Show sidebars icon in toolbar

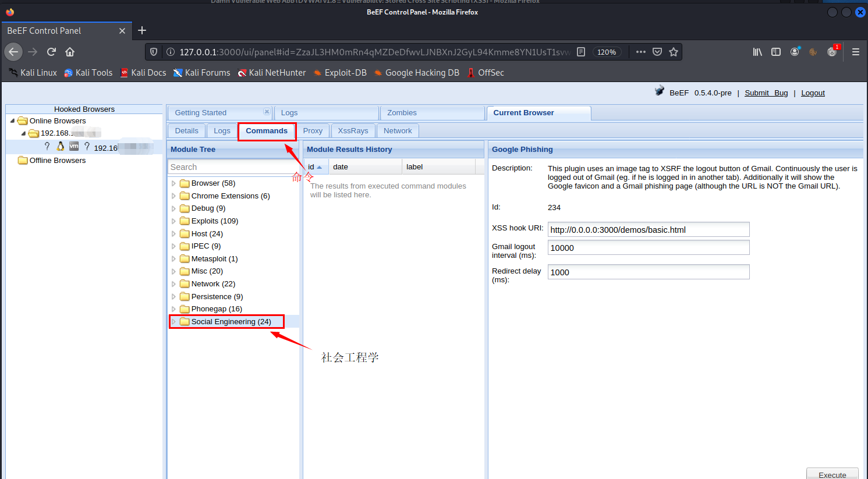(776, 52)
